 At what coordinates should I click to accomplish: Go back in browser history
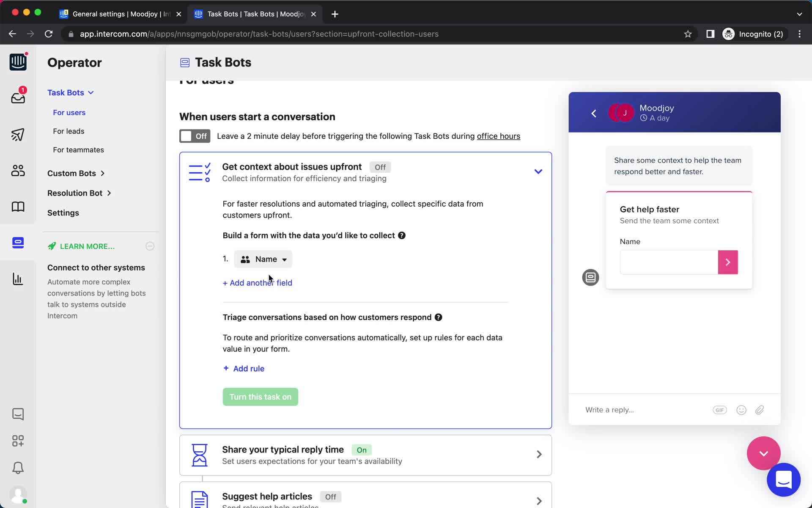[x=12, y=34]
